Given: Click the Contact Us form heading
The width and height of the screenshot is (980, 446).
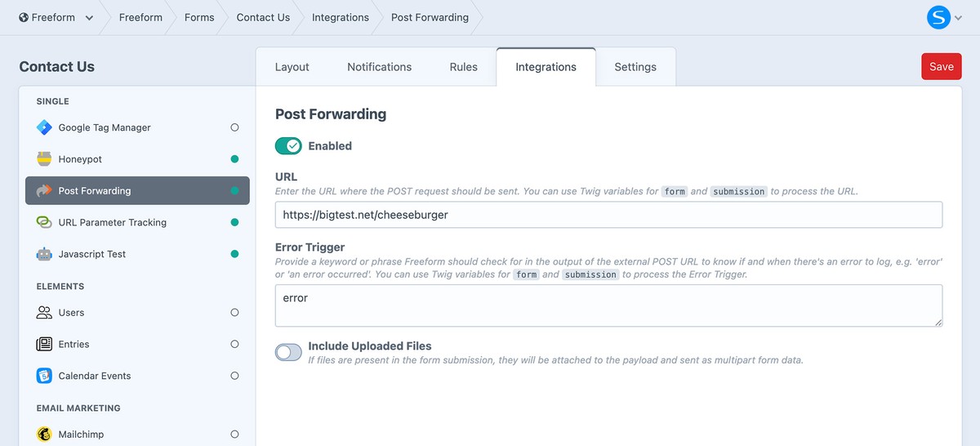Looking at the screenshot, I should pyautogui.click(x=57, y=67).
